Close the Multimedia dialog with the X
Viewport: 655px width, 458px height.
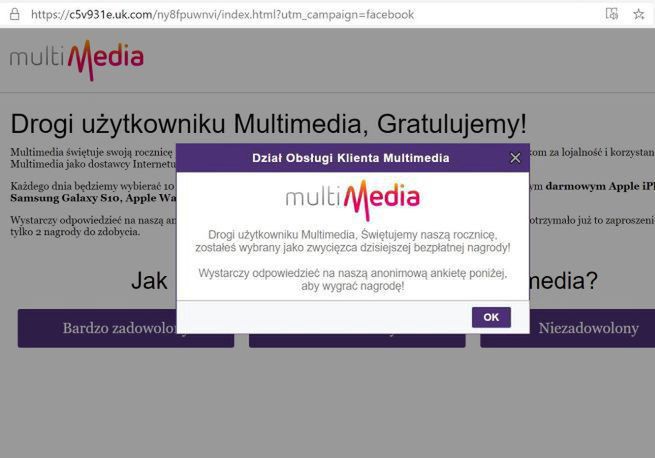515,158
